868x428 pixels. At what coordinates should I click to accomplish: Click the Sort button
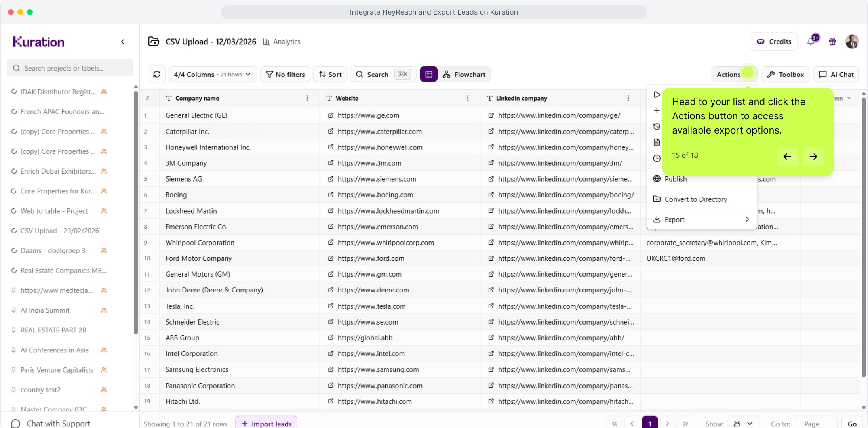[330, 75]
